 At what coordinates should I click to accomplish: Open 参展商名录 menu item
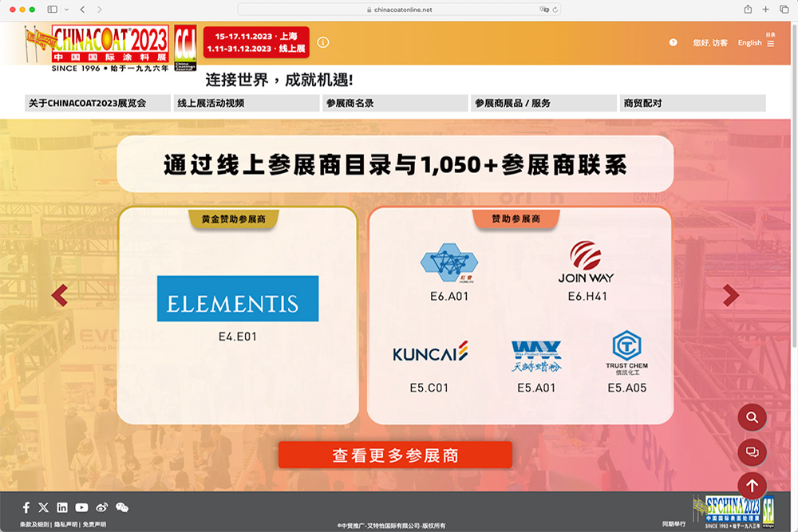click(396, 103)
